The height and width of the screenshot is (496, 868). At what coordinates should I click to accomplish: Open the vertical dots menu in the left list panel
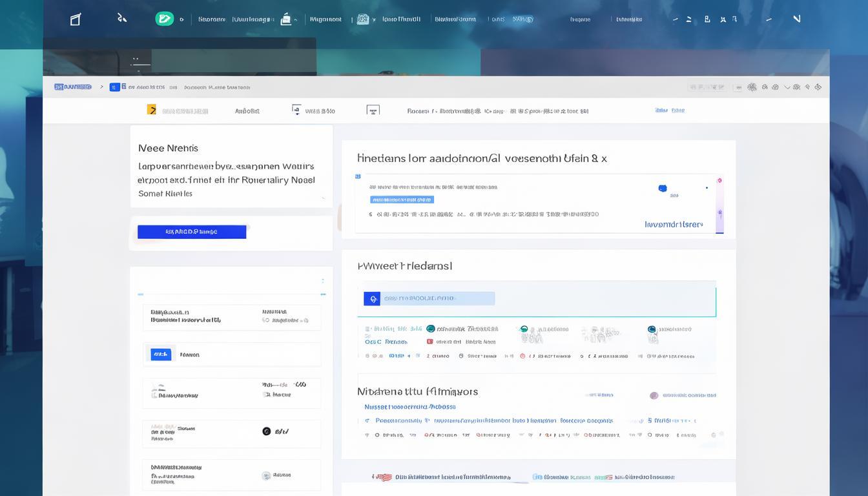pos(323,282)
